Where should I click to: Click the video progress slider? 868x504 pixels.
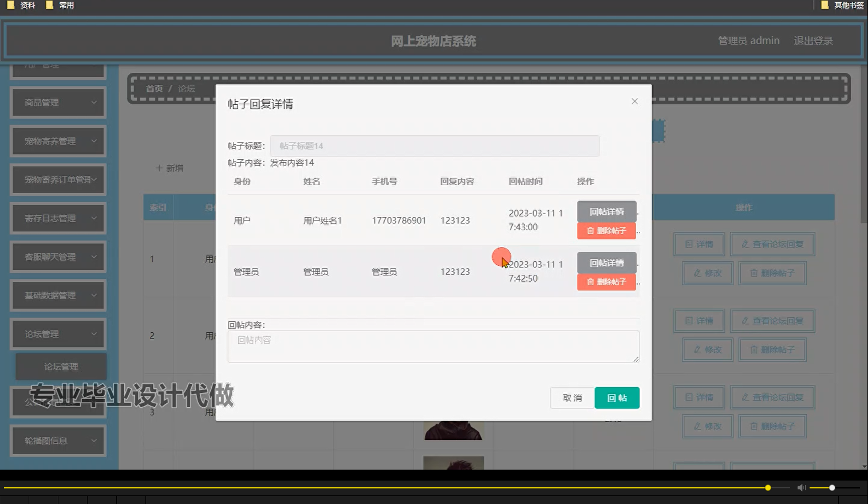point(767,487)
